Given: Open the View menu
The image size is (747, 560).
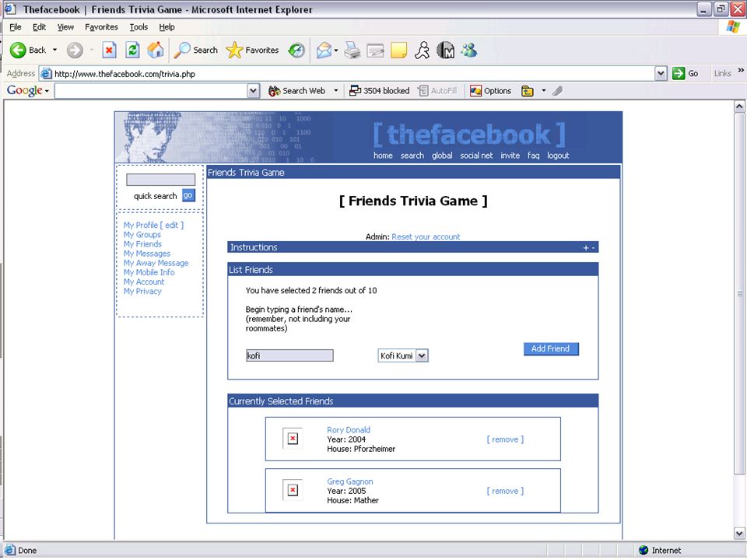Looking at the screenshot, I should click(x=65, y=27).
